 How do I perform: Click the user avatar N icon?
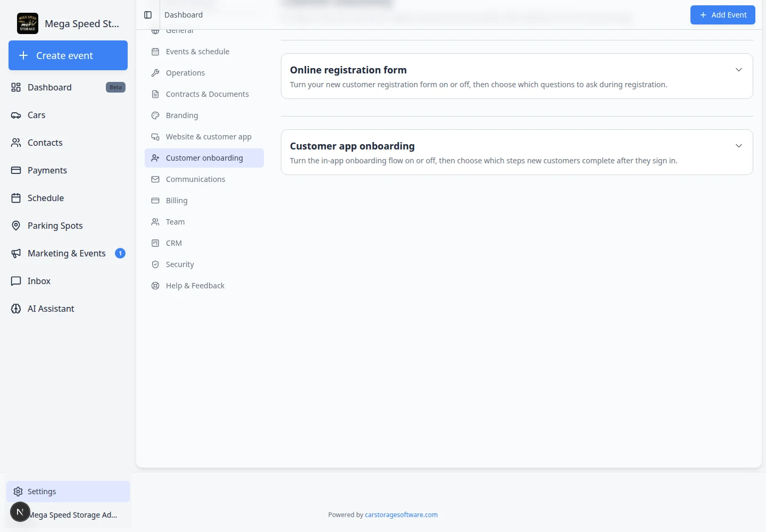[x=20, y=512]
